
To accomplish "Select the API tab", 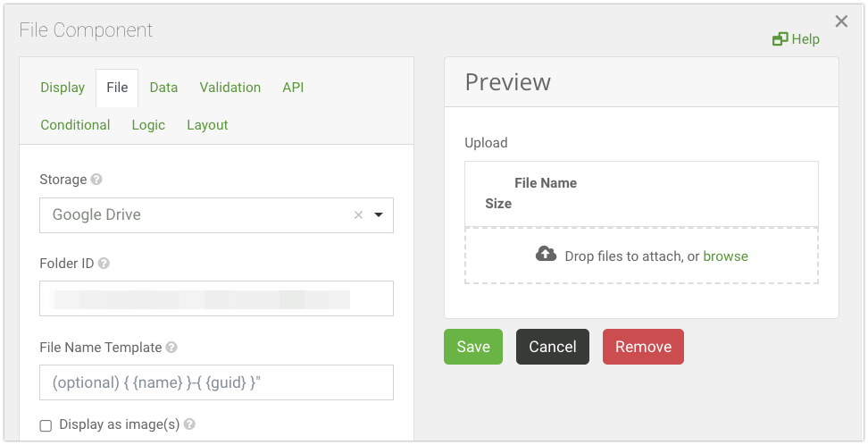I will click(293, 88).
